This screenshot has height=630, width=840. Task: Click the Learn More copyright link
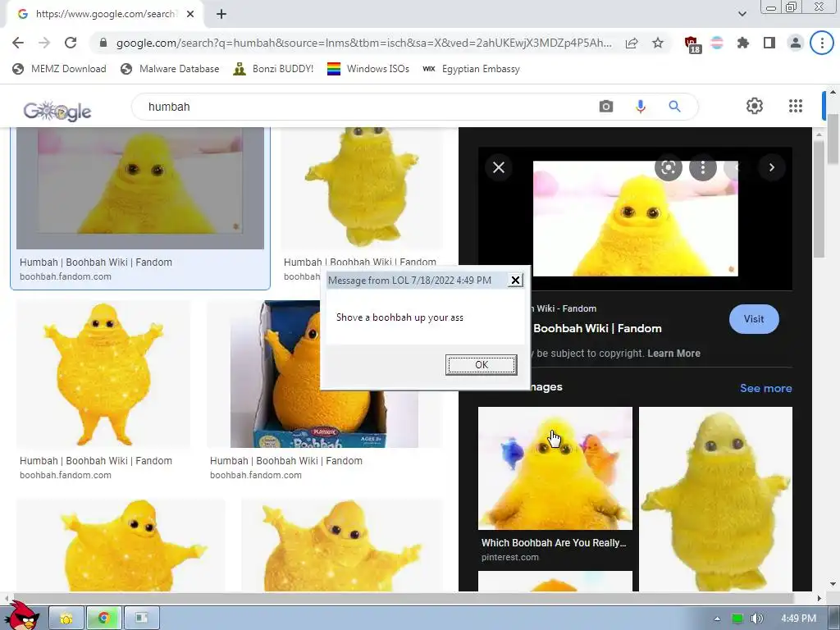click(673, 354)
